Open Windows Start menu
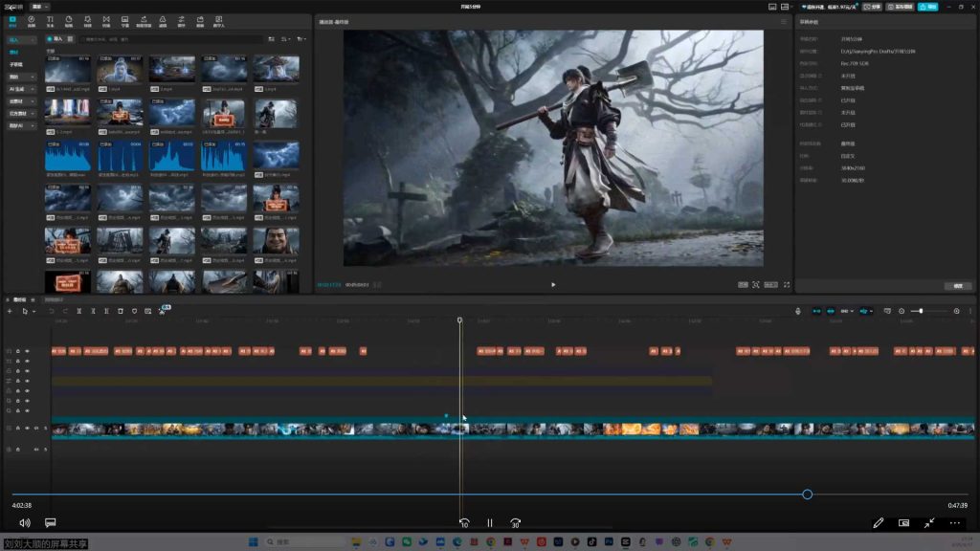The image size is (980, 551). 253,541
